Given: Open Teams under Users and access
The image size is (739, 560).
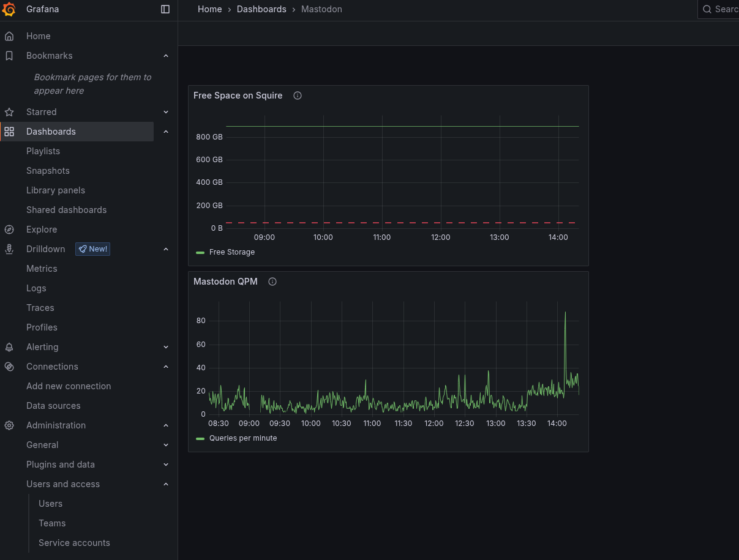Looking at the screenshot, I should pyautogui.click(x=52, y=523).
